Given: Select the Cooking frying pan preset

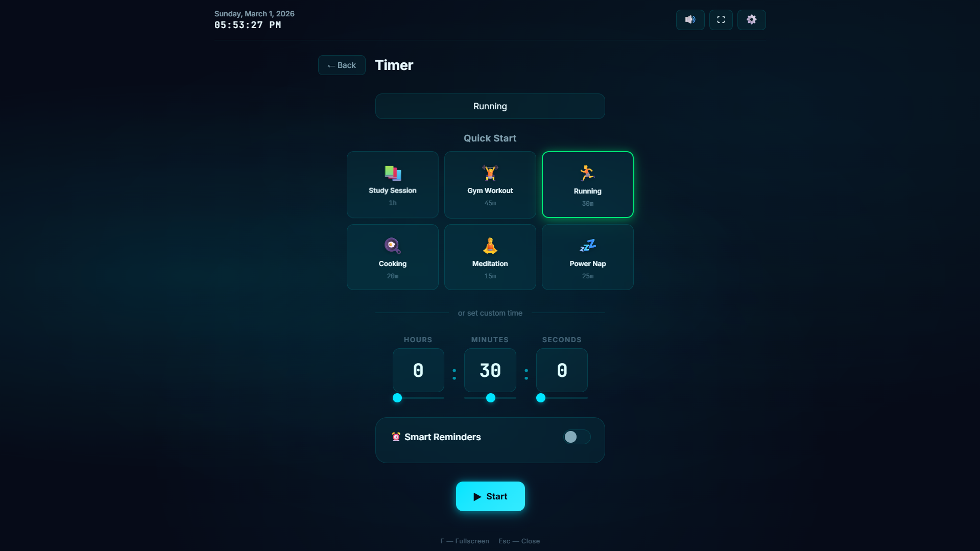Looking at the screenshot, I should coord(392,246).
